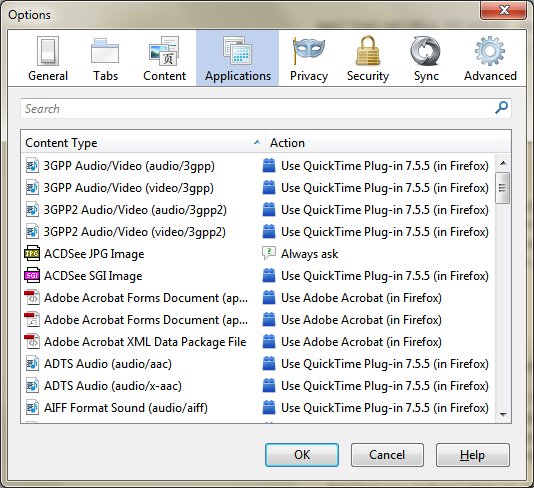Click the Action column header

388,142
